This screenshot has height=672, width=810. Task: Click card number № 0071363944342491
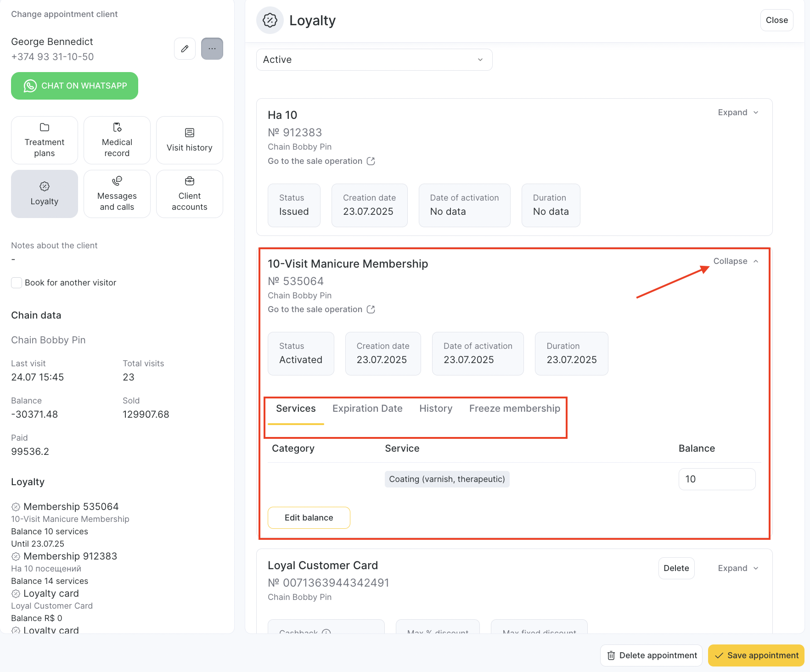click(x=328, y=583)
